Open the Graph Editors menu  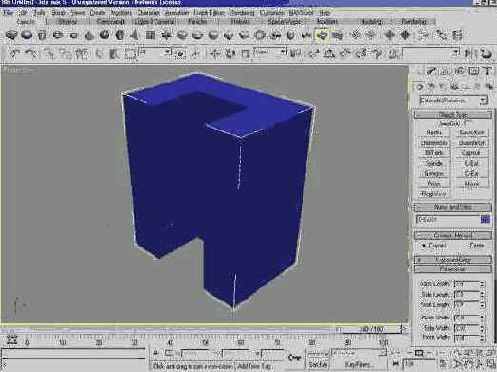[209, 13]
